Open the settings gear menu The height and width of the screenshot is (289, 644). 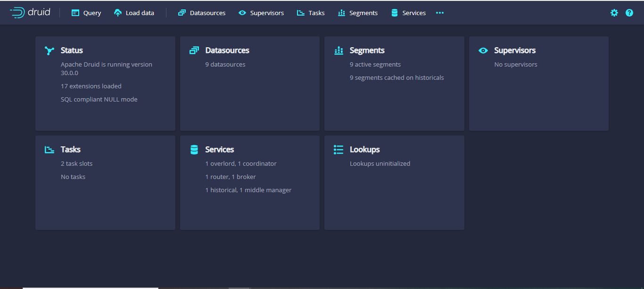(614, 13)
